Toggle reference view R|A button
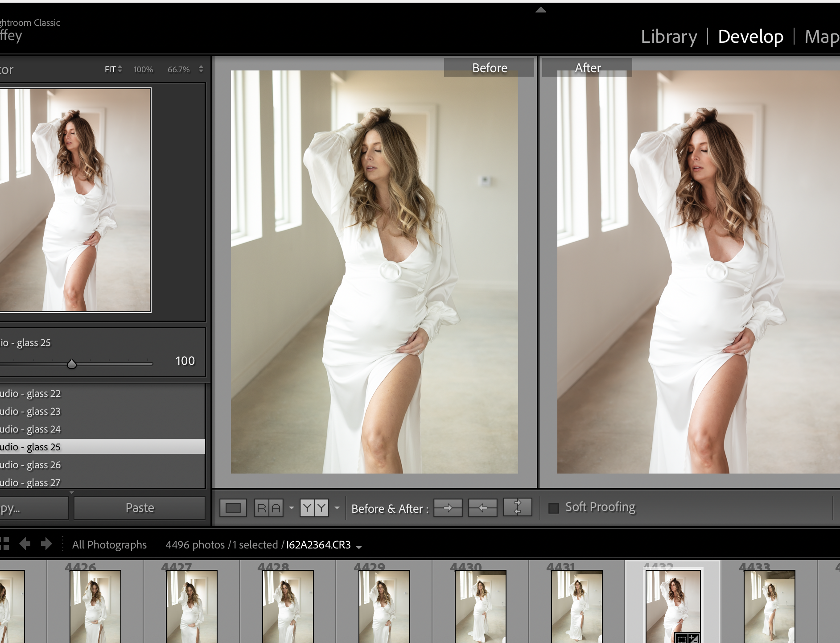The height and width of the screenshot is (643, 840). (269, 508)
